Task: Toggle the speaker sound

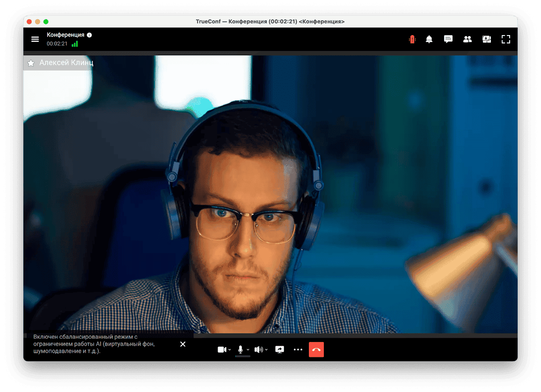Action: click(x=258, y=349)
